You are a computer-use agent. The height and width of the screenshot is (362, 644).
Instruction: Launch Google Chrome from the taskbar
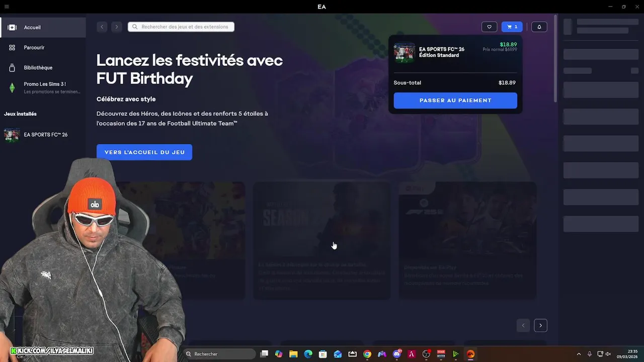click(367, 354)
